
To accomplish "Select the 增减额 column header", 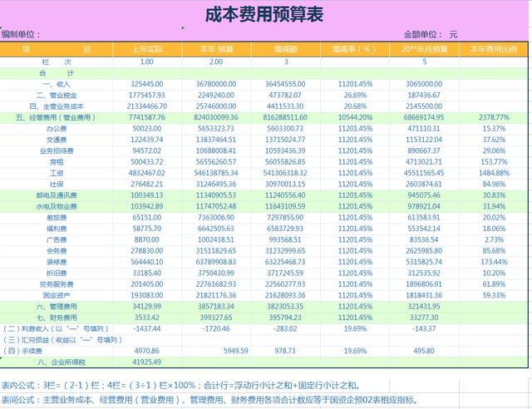I will [286, 50].
